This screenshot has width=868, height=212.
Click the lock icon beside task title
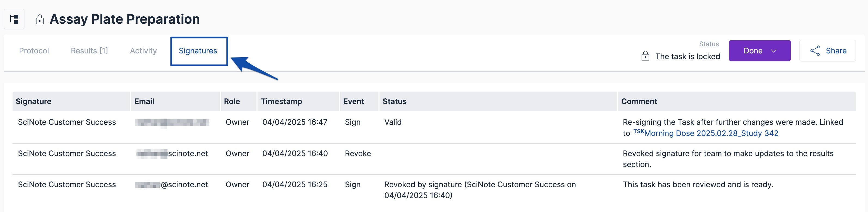tap(40, 20)
